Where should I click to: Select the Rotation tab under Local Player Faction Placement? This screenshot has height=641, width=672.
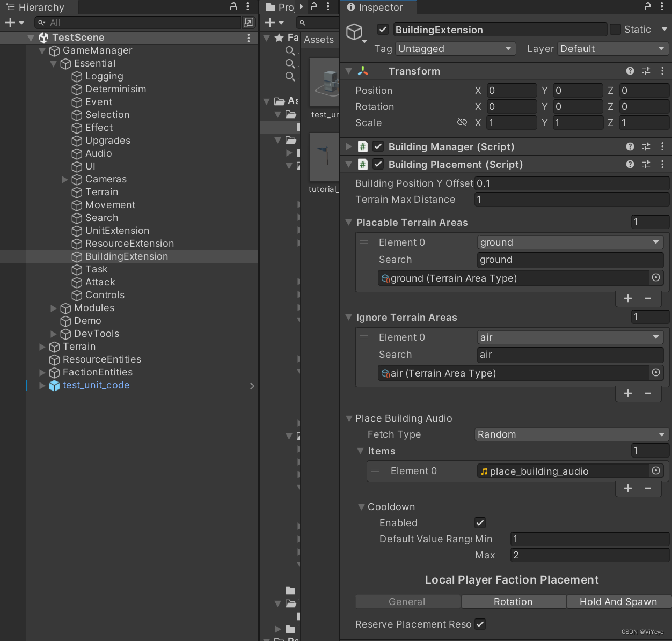click(513, 601)
